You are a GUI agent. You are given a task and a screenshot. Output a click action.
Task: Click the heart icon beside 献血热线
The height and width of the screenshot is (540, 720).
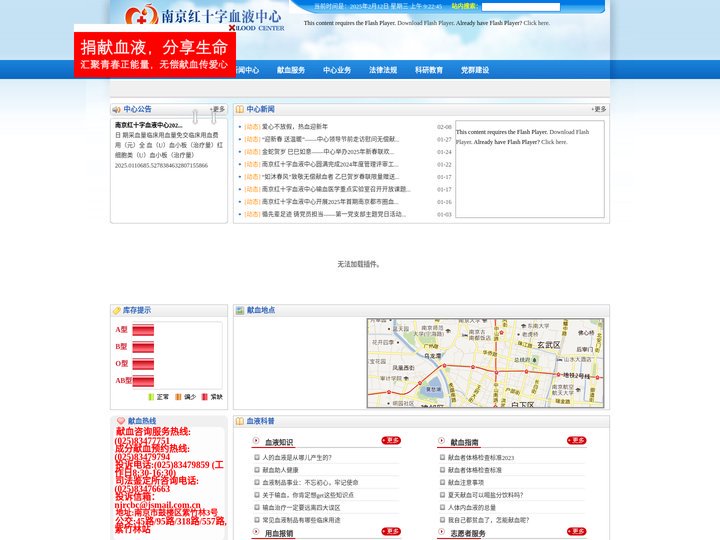tap(121, 421)
